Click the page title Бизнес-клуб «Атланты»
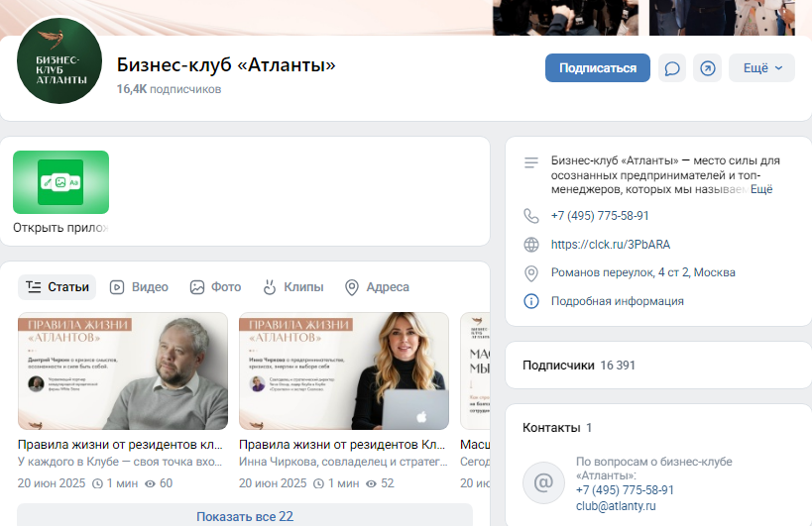This screenshot has height=526, width=812. [x=226, y=64]
